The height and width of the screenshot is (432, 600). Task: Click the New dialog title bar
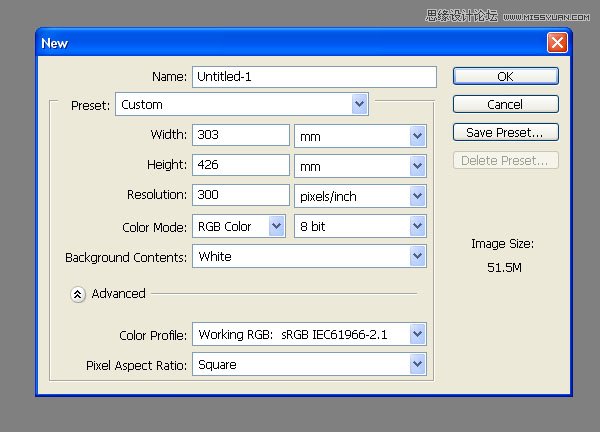coord(291,43)
